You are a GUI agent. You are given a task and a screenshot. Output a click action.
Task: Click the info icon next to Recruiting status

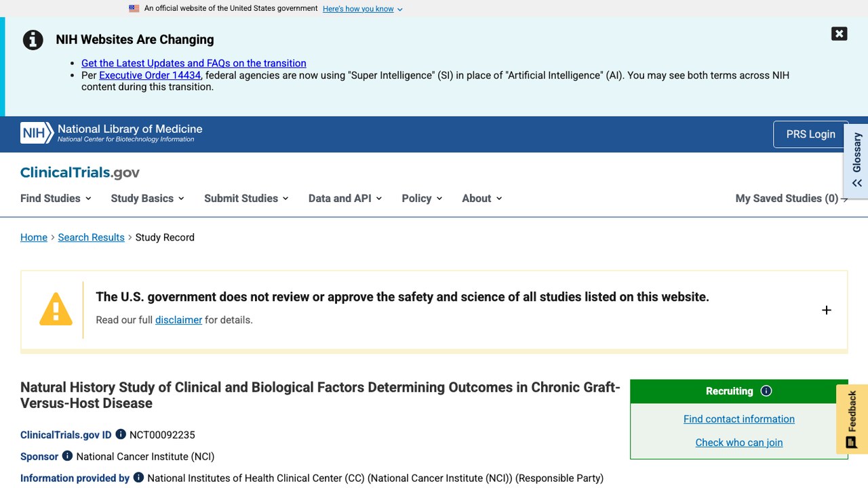click(766, 391)
